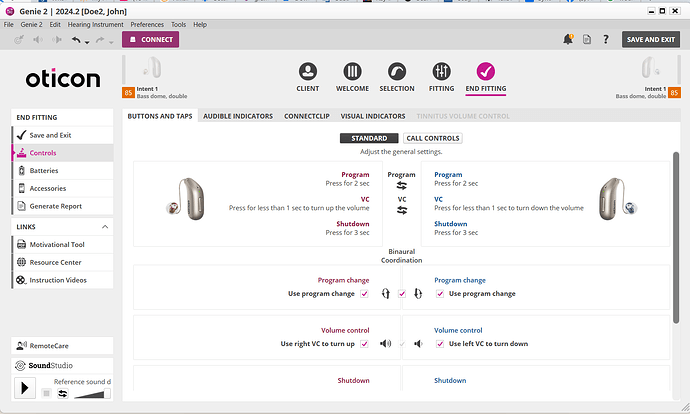690x414 pixels.
Task: Select Controls in the sidebar
Action: [62, 153]
